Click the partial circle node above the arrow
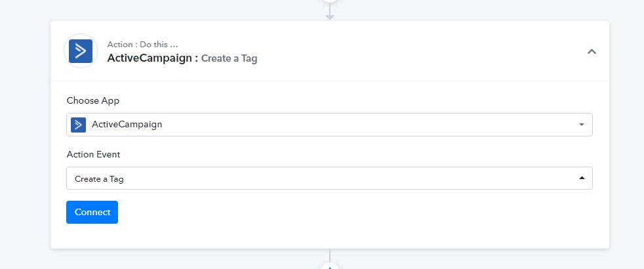Image resolution: width=644 pixels, height=269 pixels. [330, 1]
